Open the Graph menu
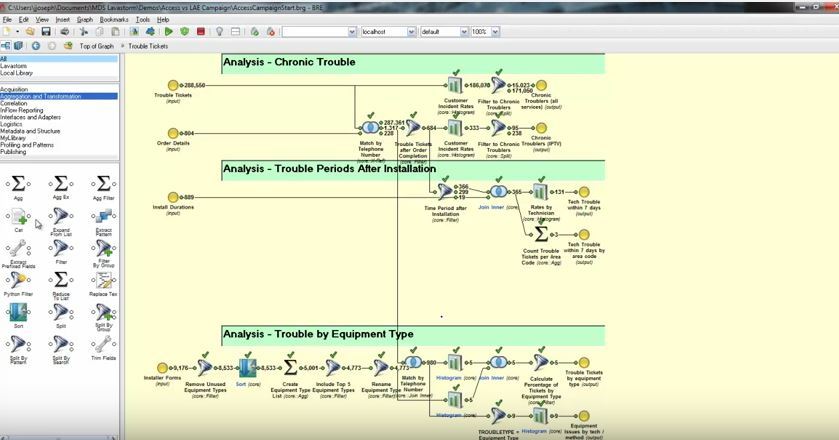The width and height of the screenshot is (839, 440). (x=85, y=19)
